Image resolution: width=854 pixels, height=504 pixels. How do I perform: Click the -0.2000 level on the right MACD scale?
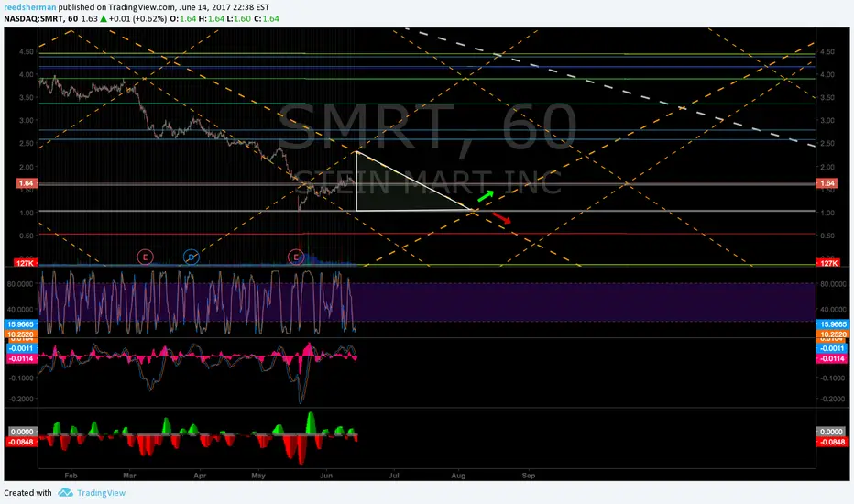pyautogui.click(x=832, y=399)
